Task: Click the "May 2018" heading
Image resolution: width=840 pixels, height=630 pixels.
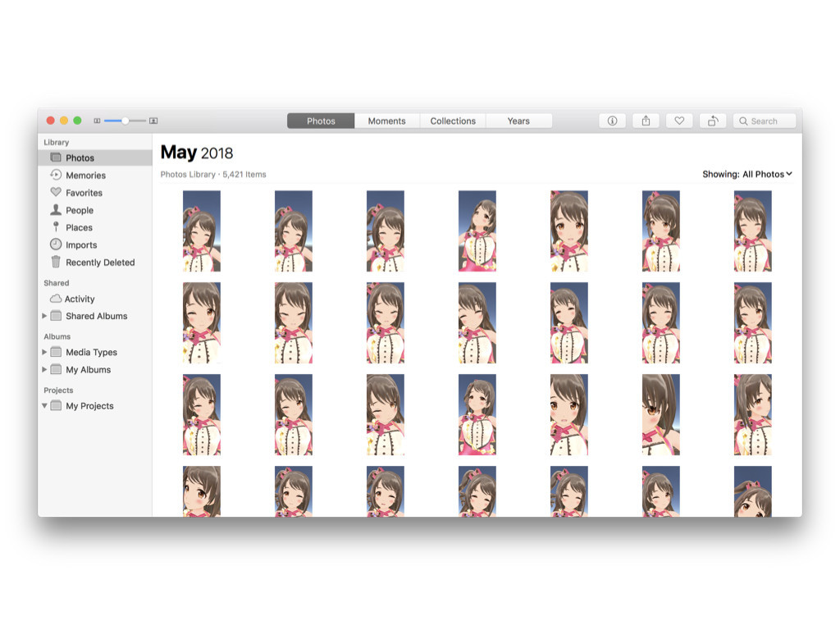Action: click(197, 153)
